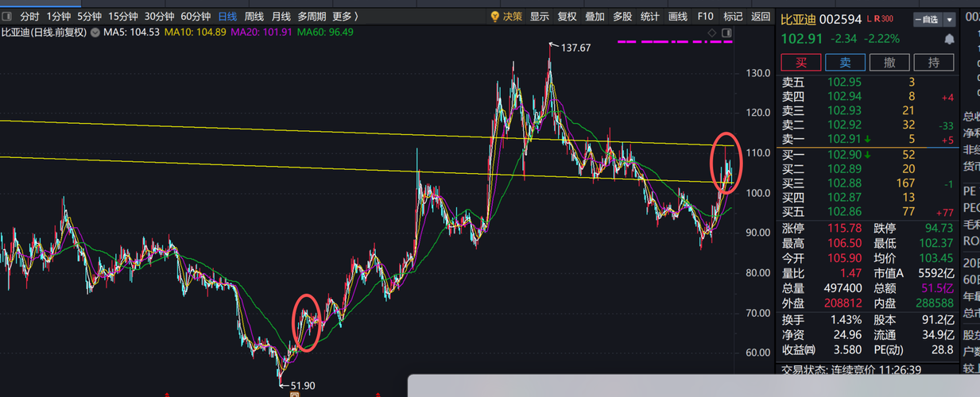This screenshot has width=980, height=397.
Task: Switch to the 分时 intraday chart
Action: (x=29, y=16)
